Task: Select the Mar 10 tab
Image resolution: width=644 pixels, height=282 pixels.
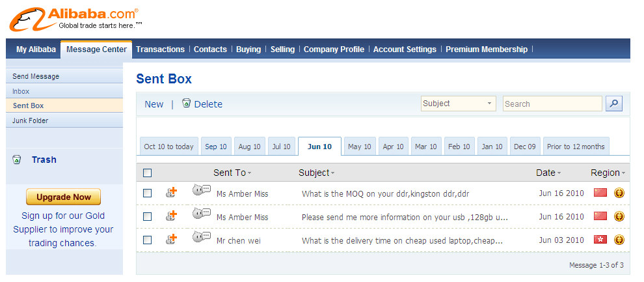Action: click(x=426, y=147)
